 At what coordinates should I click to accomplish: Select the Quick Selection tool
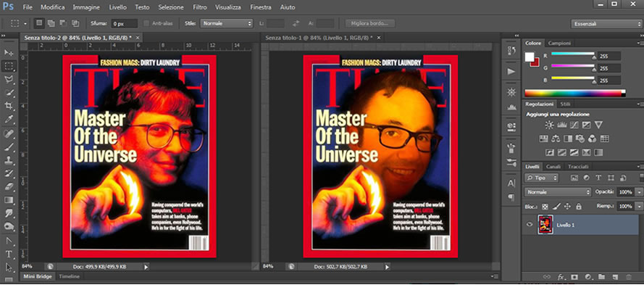pos(9,93)
